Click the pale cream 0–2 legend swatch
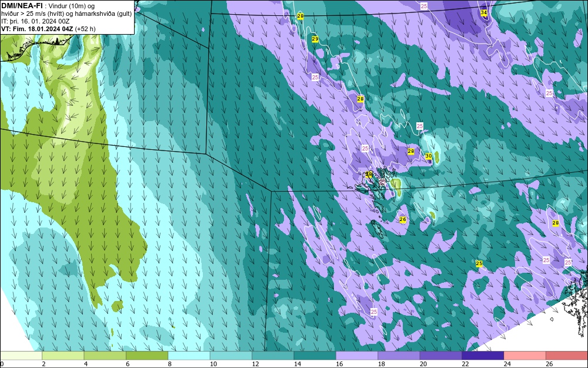 click(21, 356)
